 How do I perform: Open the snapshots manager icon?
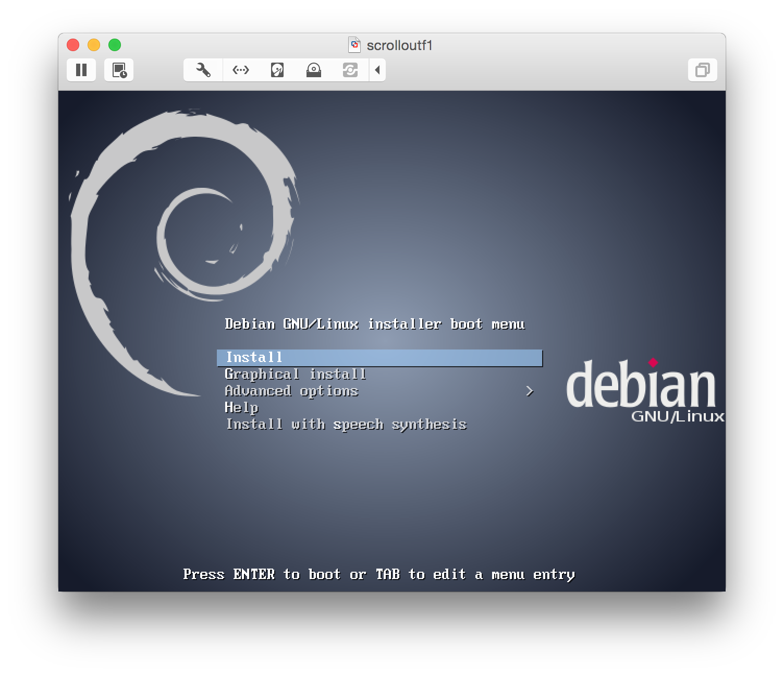[x=119, y=70]
